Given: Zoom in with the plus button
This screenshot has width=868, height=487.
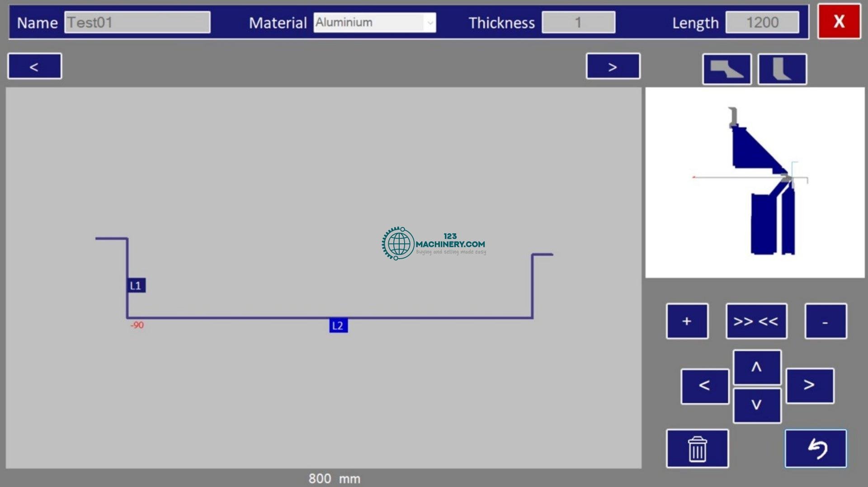Looking at the screenshot, I should [687, 321].
